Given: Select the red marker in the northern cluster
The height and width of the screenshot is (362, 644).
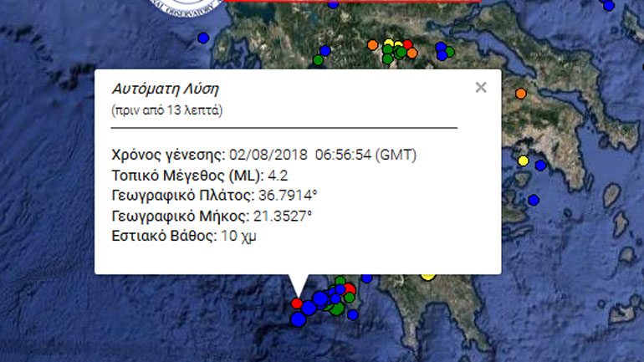Looking at the screenshot, I should (407, 44).
